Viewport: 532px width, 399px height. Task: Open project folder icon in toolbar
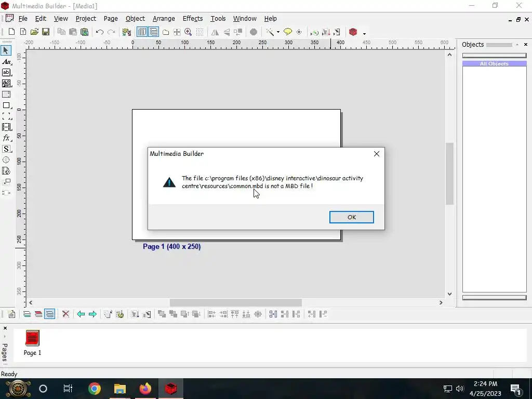34,32
